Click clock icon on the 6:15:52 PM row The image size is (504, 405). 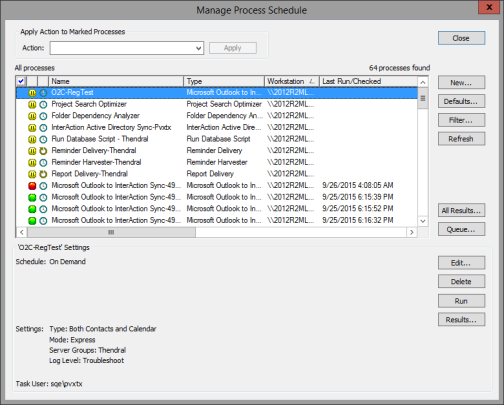coord(43,209)
